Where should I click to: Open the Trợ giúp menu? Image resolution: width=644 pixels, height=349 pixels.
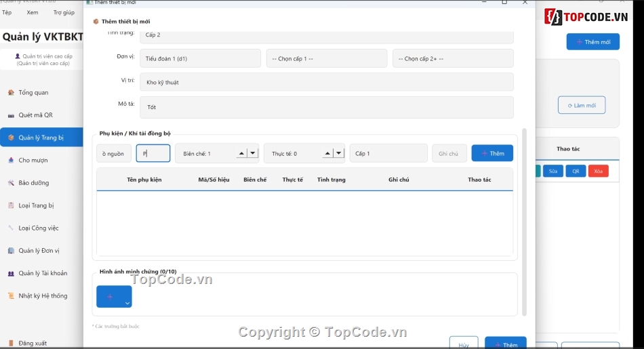[64, 12]
